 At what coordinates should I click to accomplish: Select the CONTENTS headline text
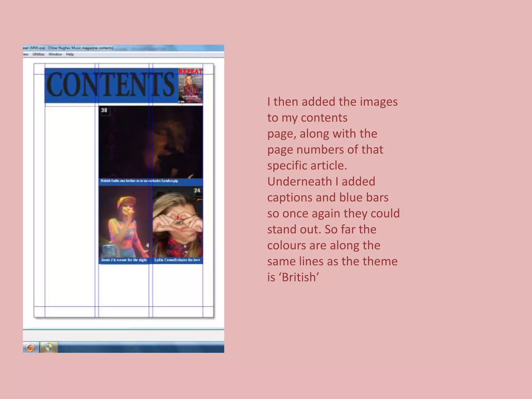pyautogui.click(x=111, y=84)
